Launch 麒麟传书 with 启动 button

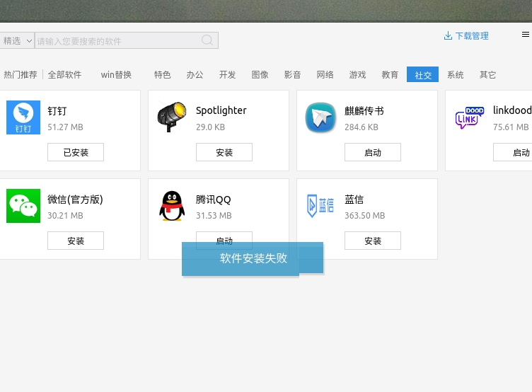[373, 152]
